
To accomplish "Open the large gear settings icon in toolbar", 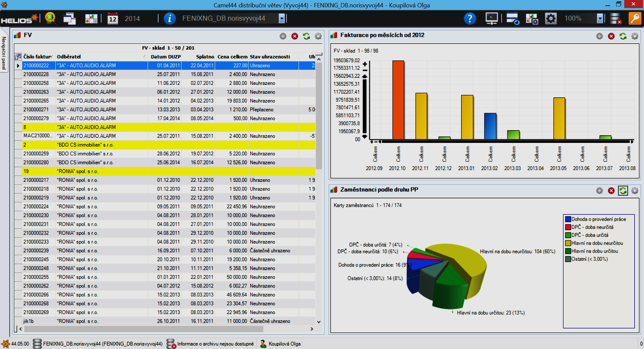I will [551, 18].
